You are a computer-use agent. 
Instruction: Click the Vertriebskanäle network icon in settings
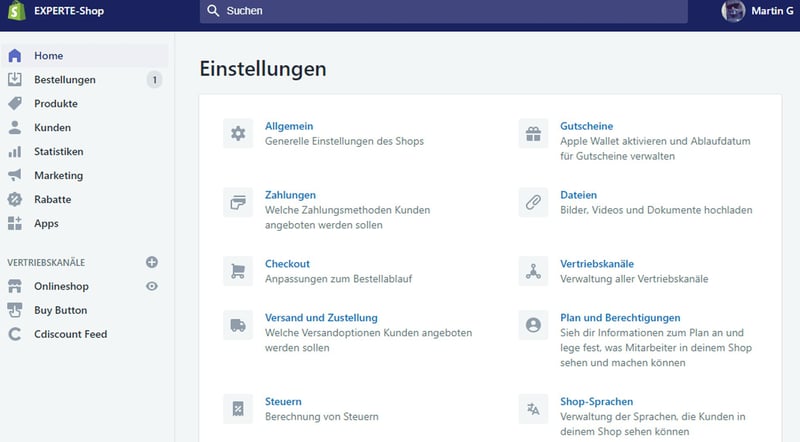pyautogui.click(x=533, y=270)
